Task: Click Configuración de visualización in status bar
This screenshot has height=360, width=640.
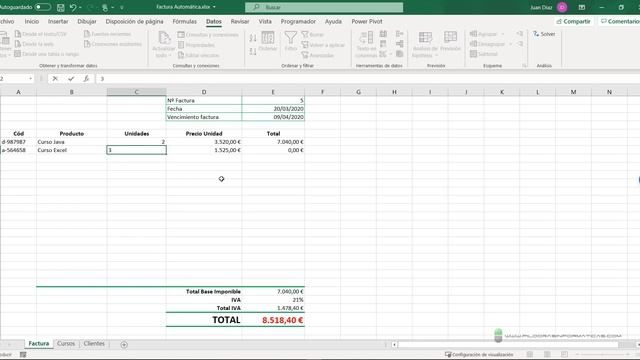Action: 479,354
